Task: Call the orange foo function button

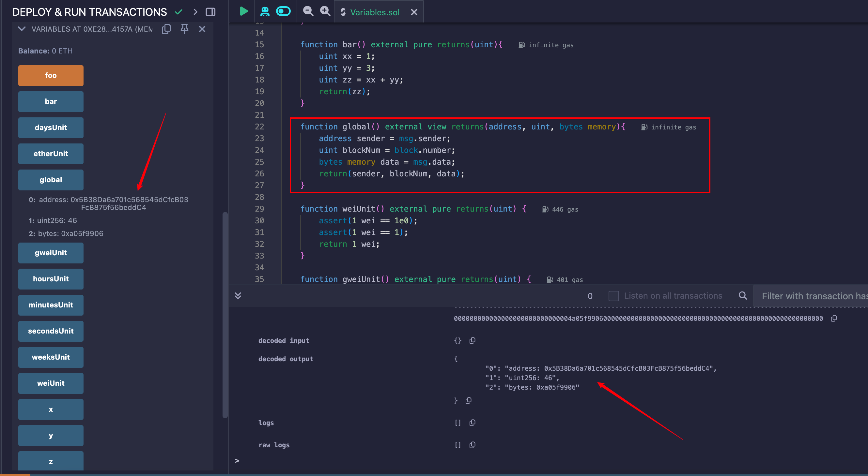Action: tap(51, 75)
